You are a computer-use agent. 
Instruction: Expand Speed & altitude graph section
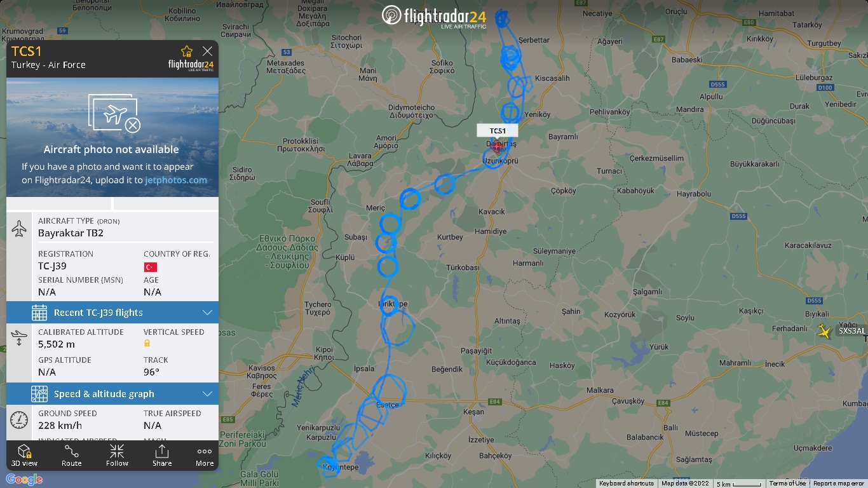pos(112,394)
